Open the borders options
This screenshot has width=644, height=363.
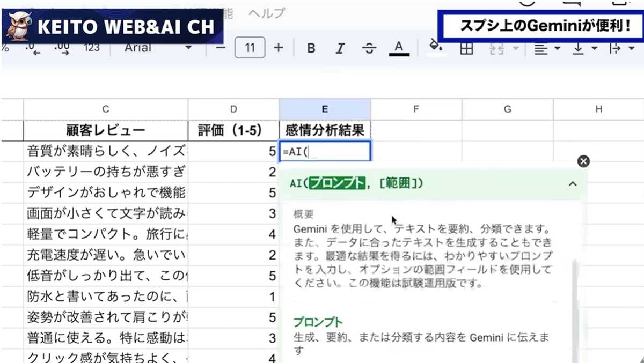click(466, 48)
